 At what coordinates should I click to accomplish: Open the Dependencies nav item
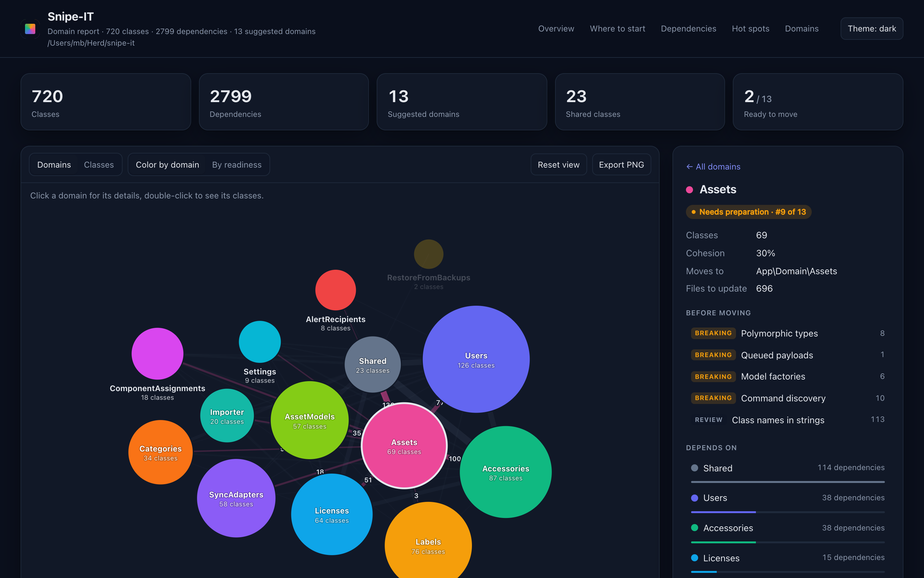689,29
